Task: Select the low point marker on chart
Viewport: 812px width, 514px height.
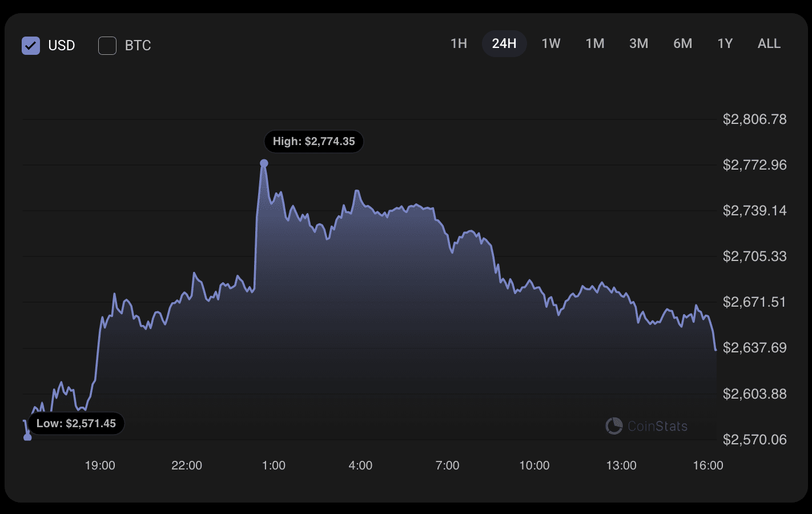Action: 27,437
